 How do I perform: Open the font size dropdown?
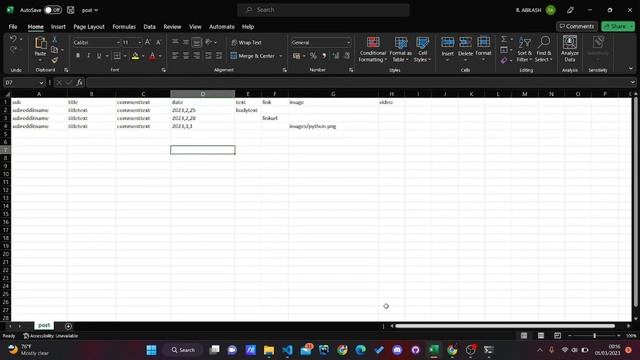[140, 42]
